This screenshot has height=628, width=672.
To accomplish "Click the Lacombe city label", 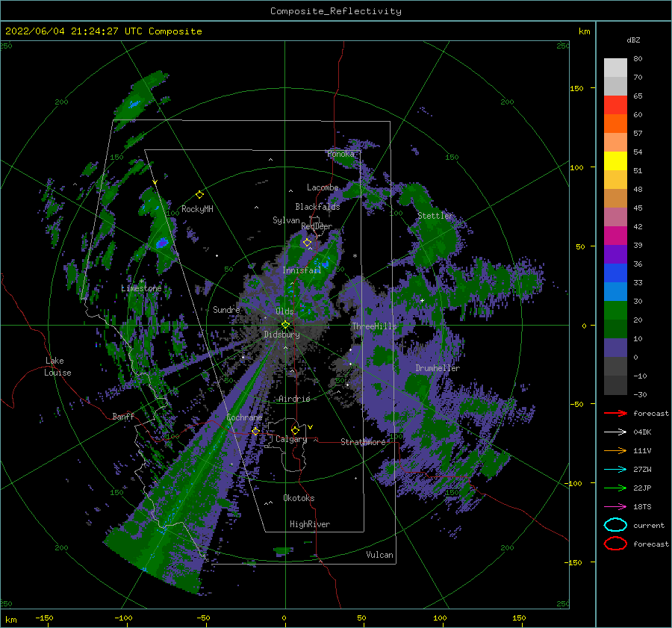I will (323, 187).
